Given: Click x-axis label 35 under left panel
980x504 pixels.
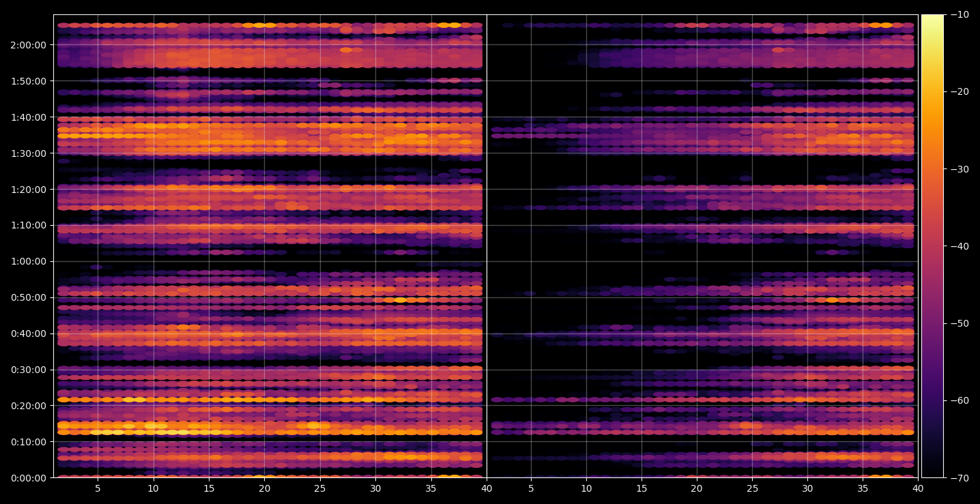Looking at the screenshot, I should pos(431,488).
